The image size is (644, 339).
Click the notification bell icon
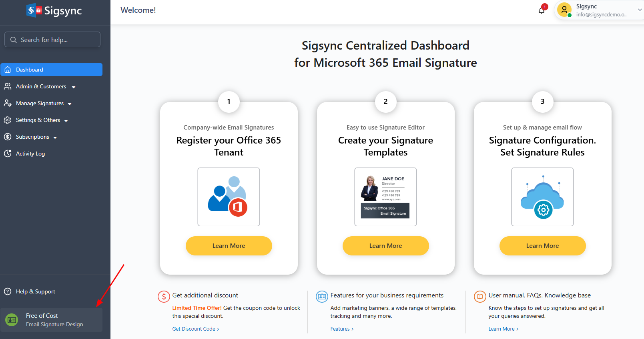(542, 10)
